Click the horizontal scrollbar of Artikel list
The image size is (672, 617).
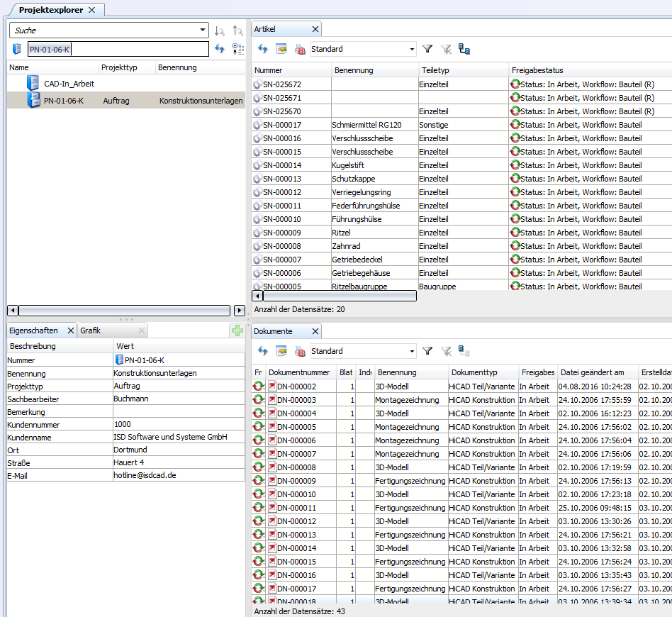[339, 296]
